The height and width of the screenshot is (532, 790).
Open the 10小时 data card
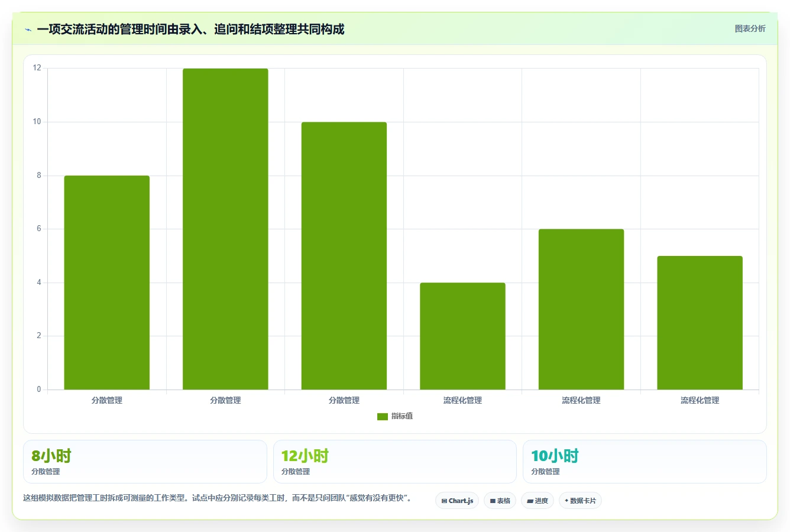pyautogui.click(x=645, y=462)
